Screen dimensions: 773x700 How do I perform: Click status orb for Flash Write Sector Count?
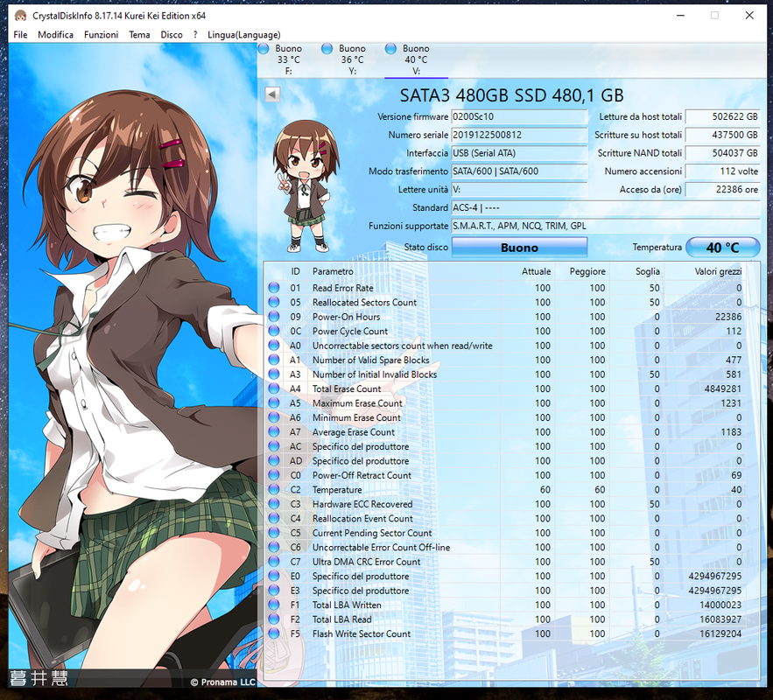[274, 633]
